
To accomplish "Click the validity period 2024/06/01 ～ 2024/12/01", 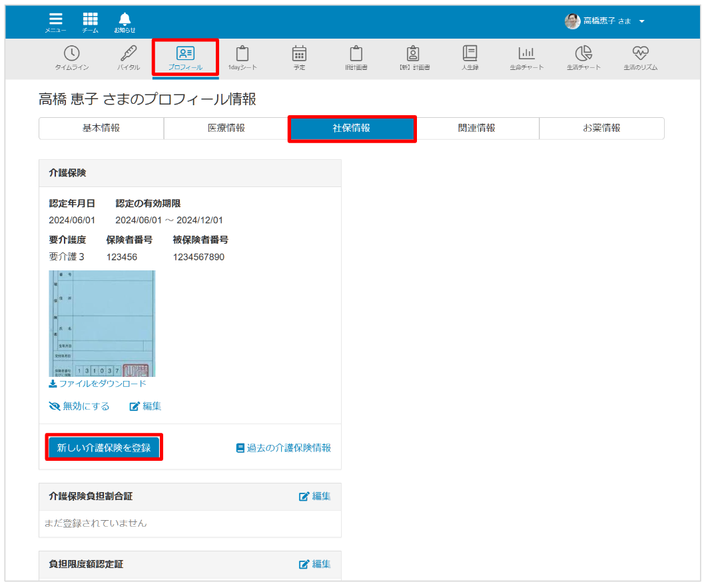I will tap(169, 220).
